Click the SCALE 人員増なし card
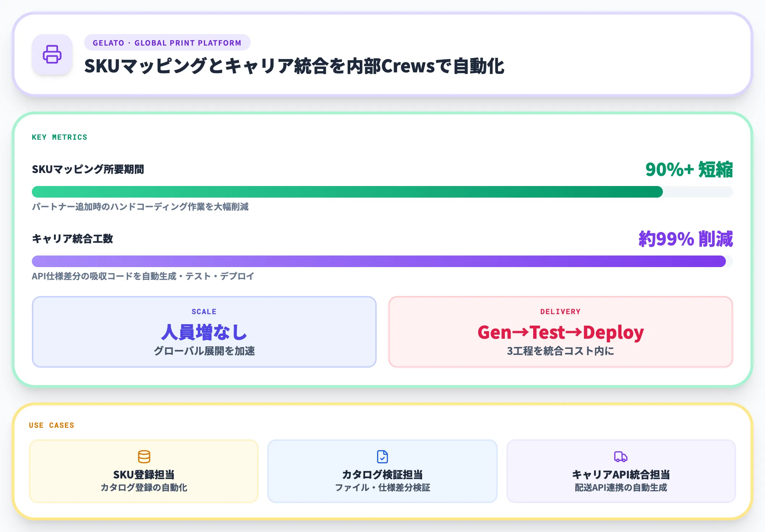Image resolution: width=765 pixels, height=532 pixels. click(x=204, y=332)
